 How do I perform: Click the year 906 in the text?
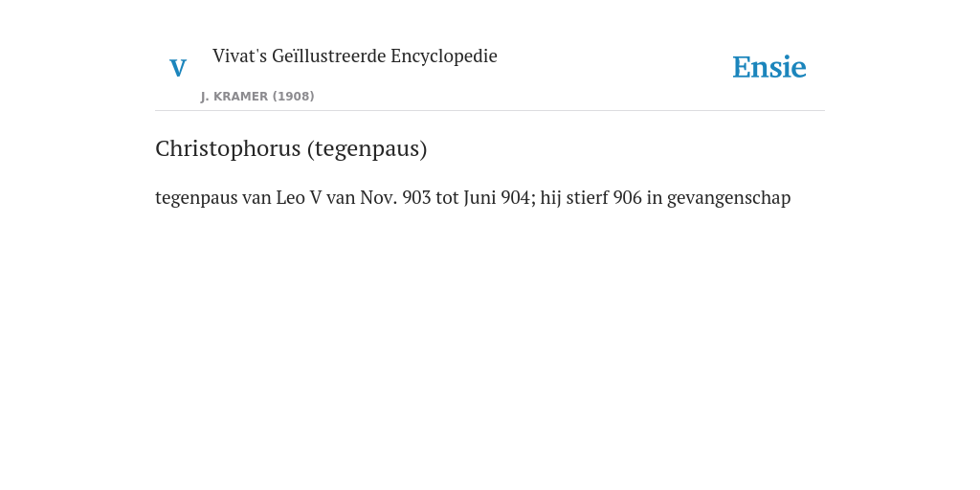pos(628,197)
